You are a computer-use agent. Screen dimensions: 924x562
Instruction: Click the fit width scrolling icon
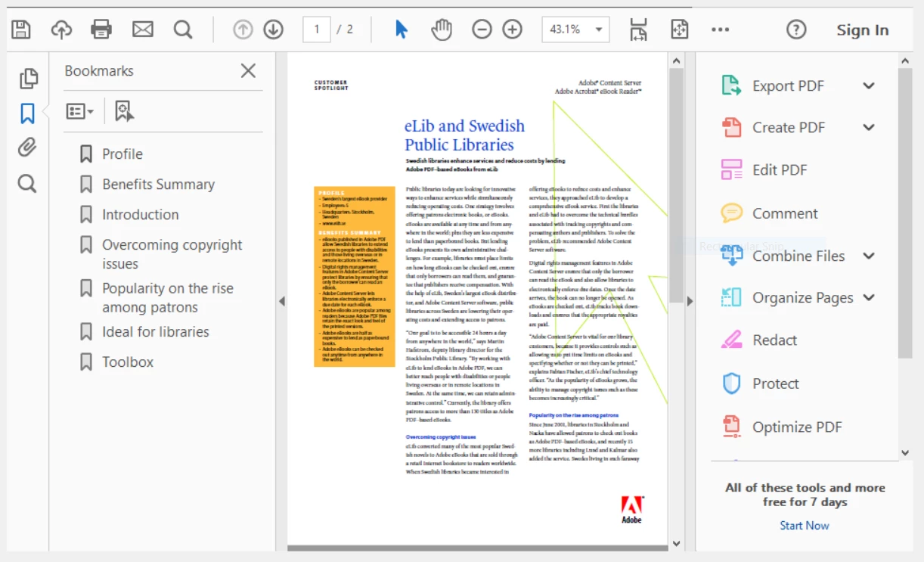[639, 29]
